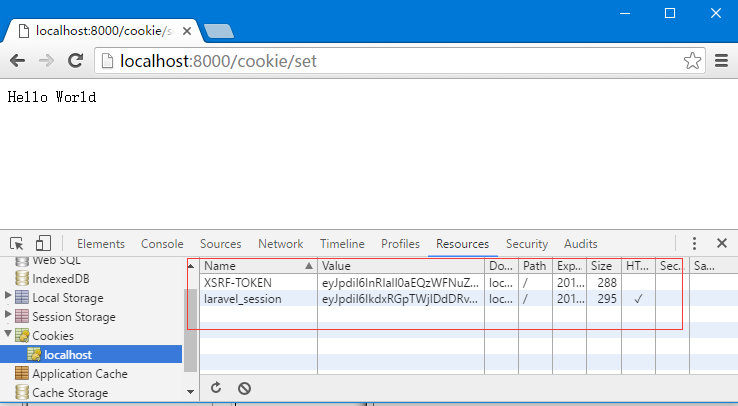This screenshot has width=738, height=406.
Task: Click the inspect element picker icon
Action: 17,244
